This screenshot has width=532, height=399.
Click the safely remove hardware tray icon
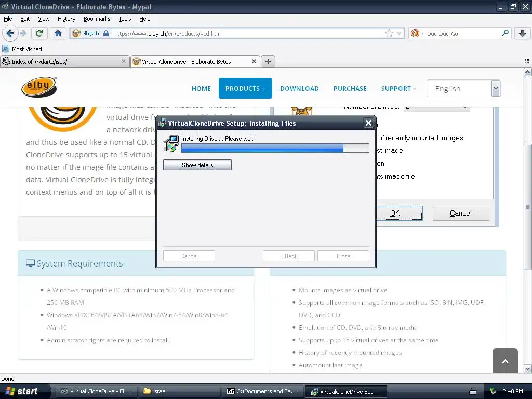[x=493, y=391]
